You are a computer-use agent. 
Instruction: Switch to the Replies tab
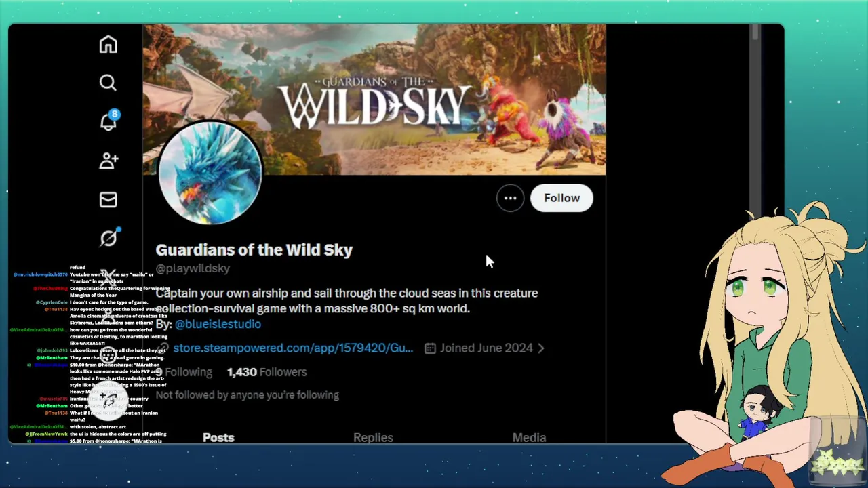point(373,437)
